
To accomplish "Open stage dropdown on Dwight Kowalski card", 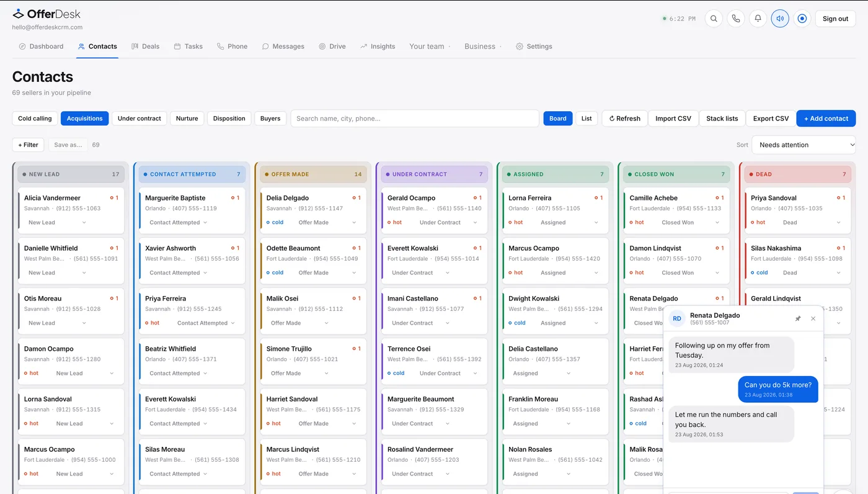I will (x=569, y=323).
